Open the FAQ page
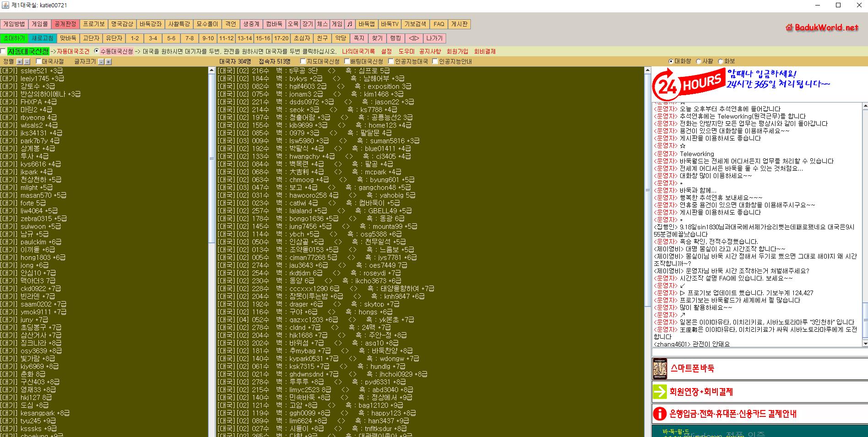The height and width of the screenshot is (437, 868). click(x=439, y=24)
